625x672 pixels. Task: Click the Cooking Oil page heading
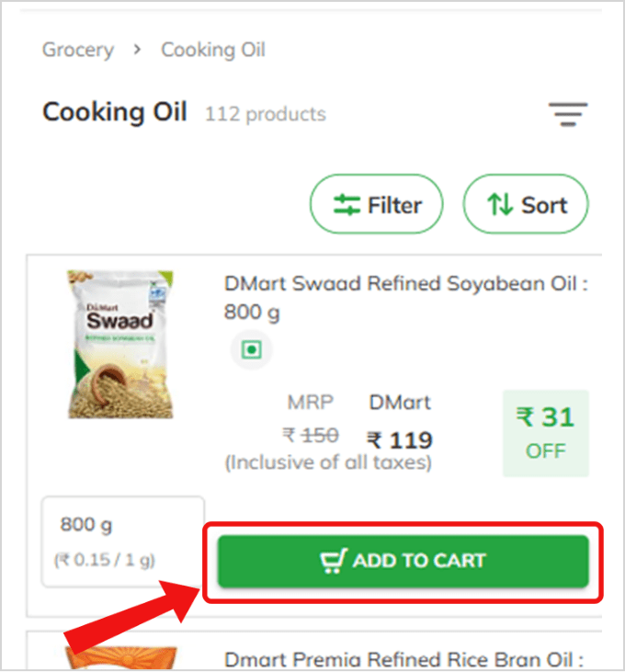(115, 113)
